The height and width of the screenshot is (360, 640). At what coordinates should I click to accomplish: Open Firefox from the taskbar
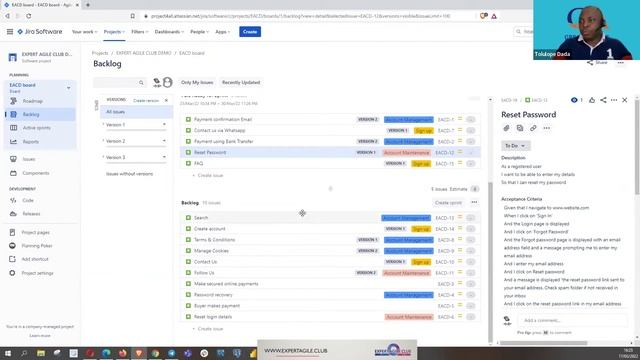tap(122, 353)
